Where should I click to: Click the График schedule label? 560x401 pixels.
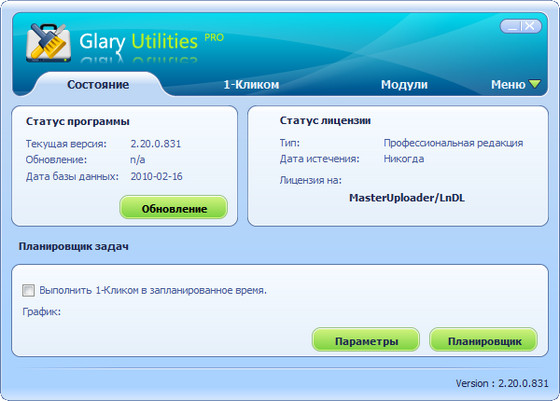click(x=41, y=312)
